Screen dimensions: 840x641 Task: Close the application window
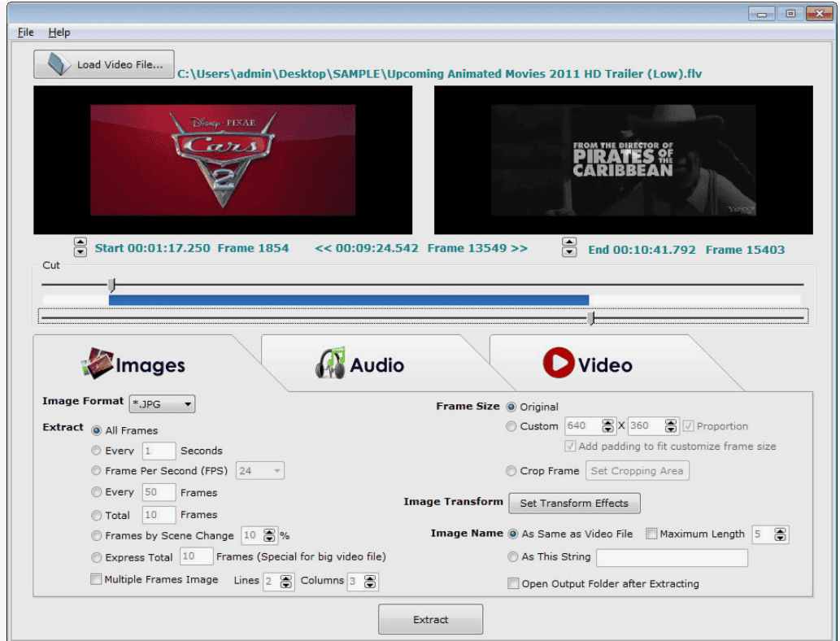click(819, 13)
